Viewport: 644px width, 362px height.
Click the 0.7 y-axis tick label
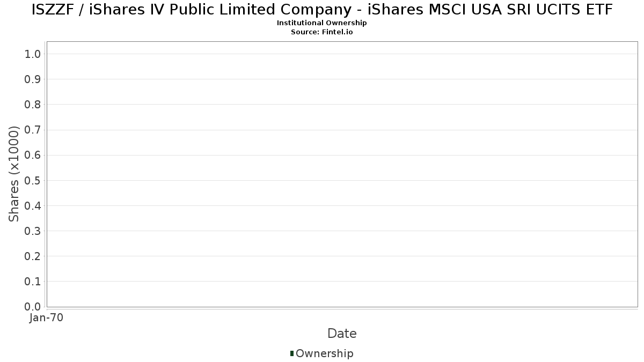point(33,130)
